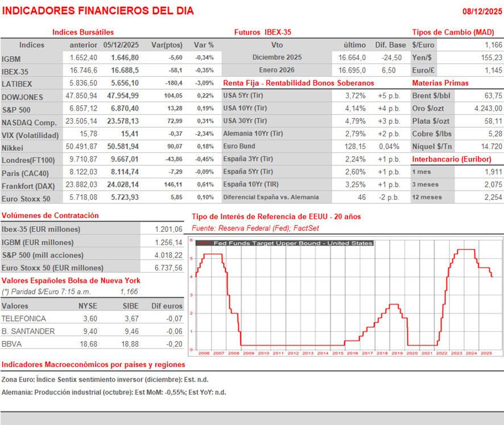Select the NASDAQ Comp. row label
The image size is (504, 425).
tap(29, 122)
